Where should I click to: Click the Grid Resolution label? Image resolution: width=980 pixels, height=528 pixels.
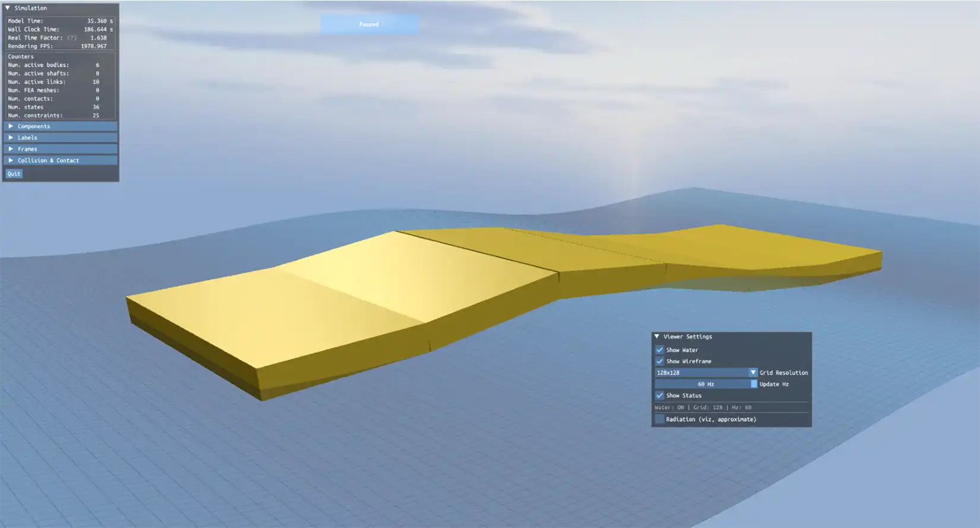point(783,372)
